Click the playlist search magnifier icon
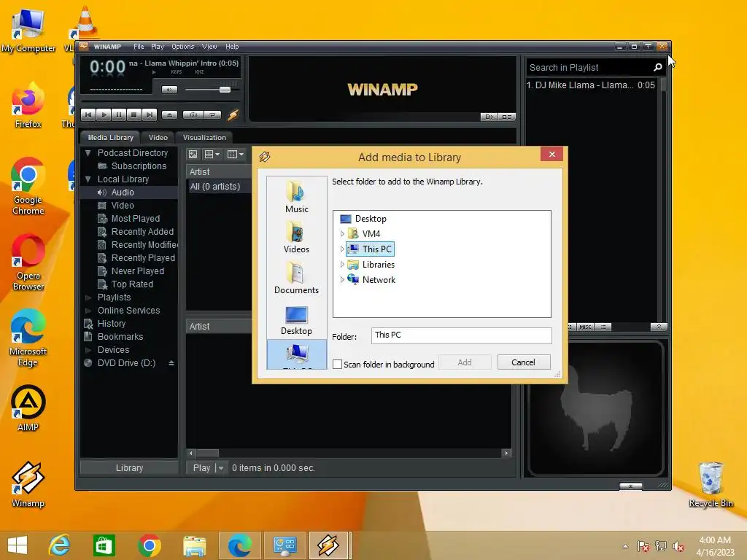This screenshot has width=747, height=560. pos(658,68)
